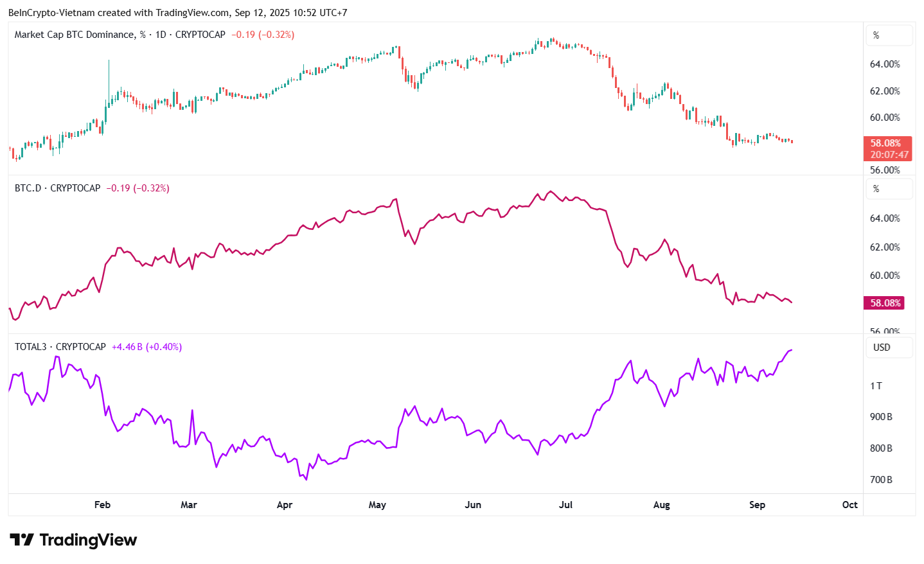Open the USD currency selector for TOTAL3
Image resolution: width=924 pixels, height=564 pixels.
pos(889,348)
